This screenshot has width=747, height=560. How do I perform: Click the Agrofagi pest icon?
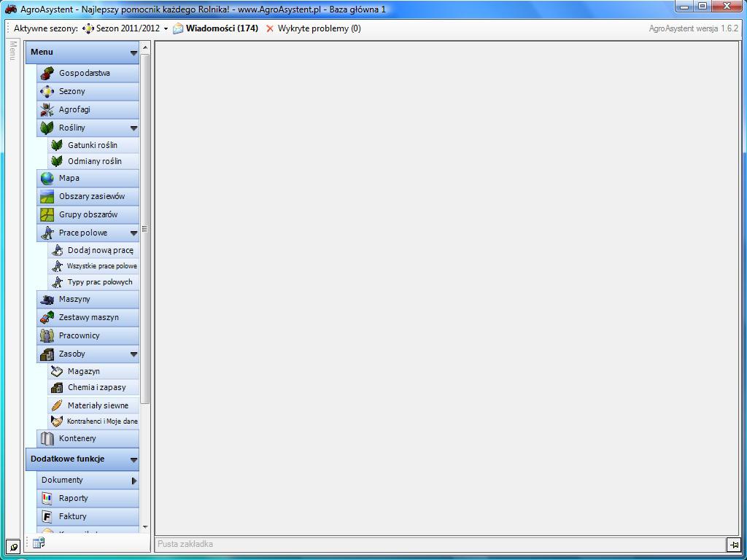[x=47, y=109]
